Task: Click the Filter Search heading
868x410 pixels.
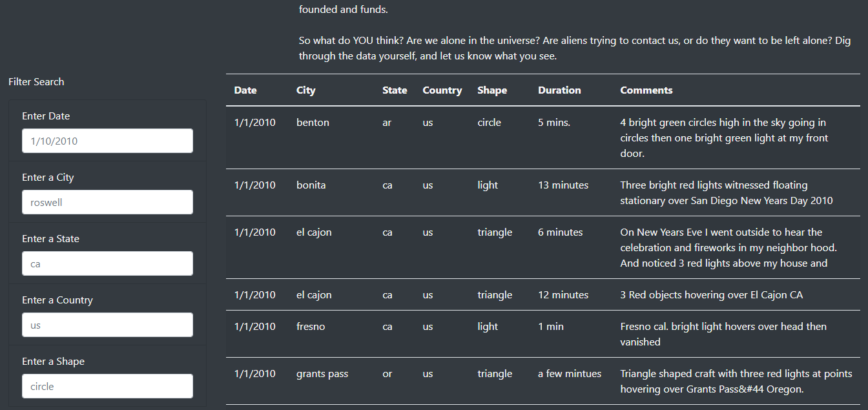Action: [x=36, y=81]
